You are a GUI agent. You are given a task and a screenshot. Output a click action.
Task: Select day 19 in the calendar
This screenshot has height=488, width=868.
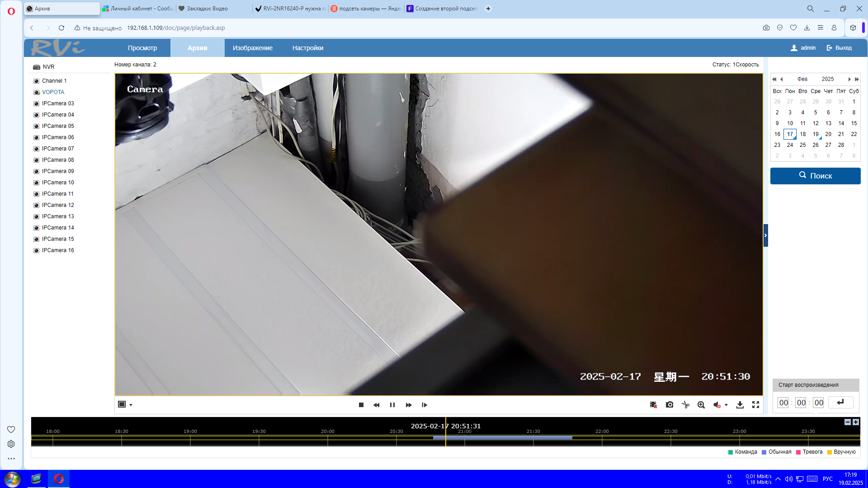tap(815, 134)
